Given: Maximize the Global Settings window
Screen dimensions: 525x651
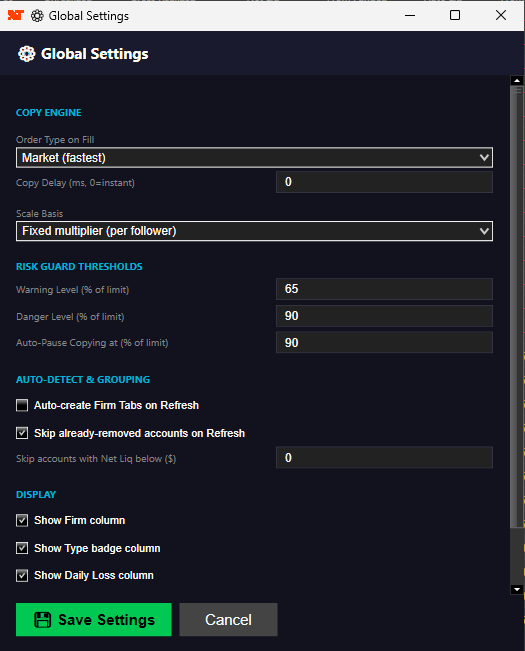Looking at the screenshot, I should tap(455, 15).
